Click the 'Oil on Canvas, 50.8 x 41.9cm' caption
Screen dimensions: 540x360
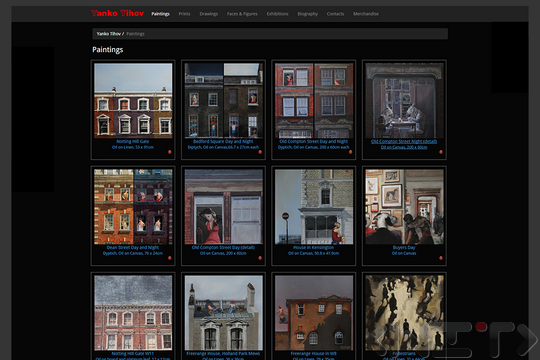(x=313, y=253)
